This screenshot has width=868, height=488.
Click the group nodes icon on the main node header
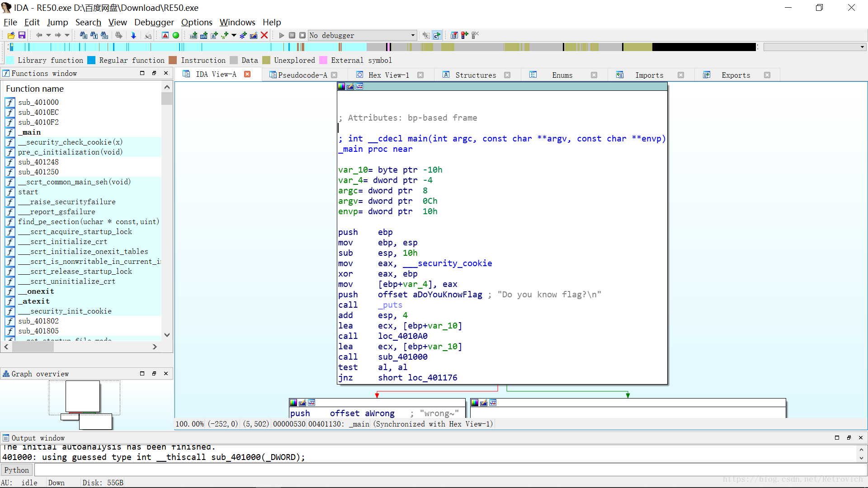359,86
